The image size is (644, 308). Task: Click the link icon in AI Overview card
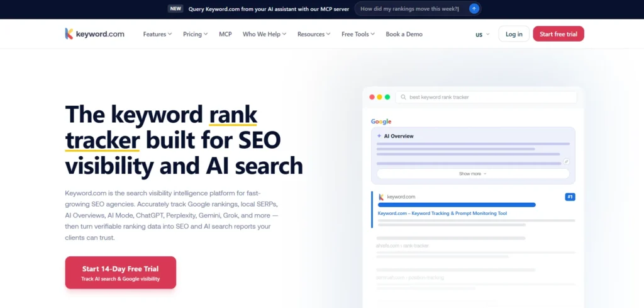click(x=566, y=162)
